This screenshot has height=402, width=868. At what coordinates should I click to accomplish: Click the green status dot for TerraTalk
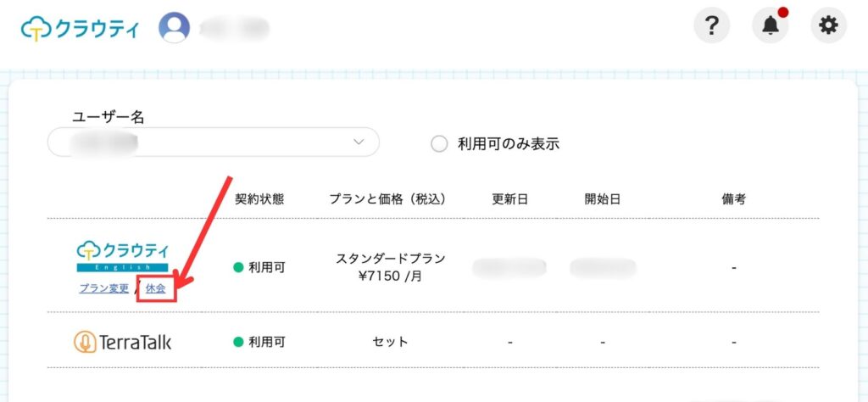coord(238,343)
